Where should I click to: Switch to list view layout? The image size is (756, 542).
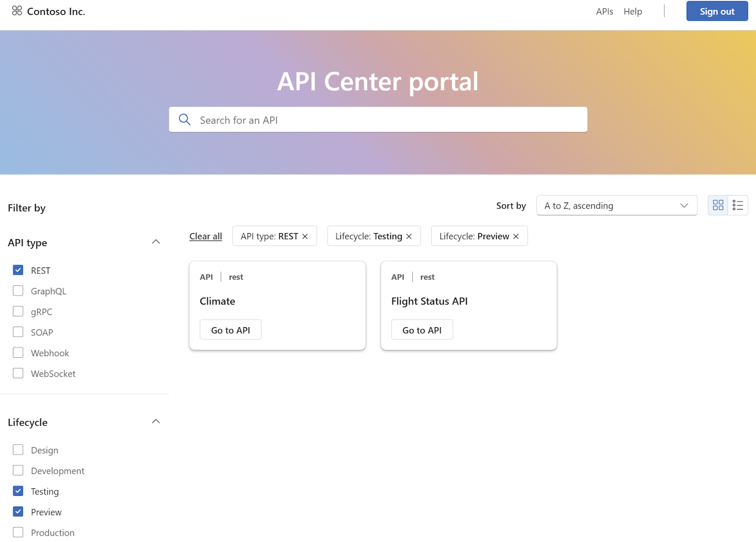click(738, 205)
